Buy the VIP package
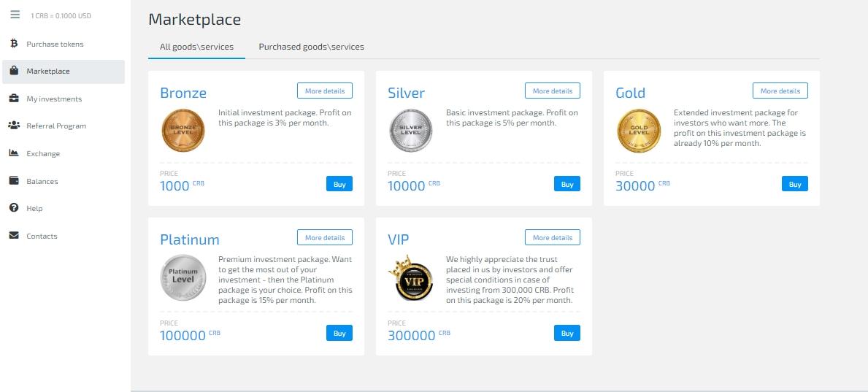Screen dimensions: 868x392 (566, 333)
